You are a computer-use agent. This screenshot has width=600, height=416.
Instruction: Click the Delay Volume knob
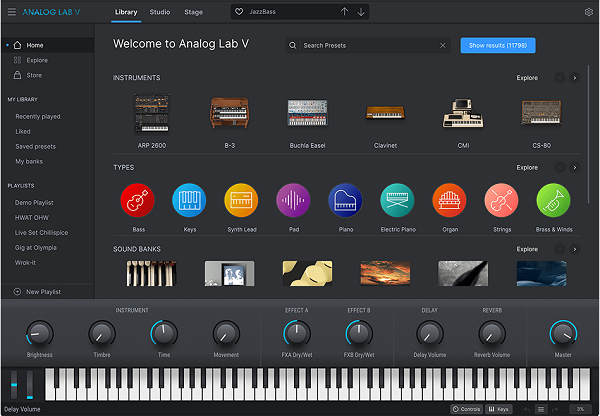pyautogui.click(x=430, y=334)
